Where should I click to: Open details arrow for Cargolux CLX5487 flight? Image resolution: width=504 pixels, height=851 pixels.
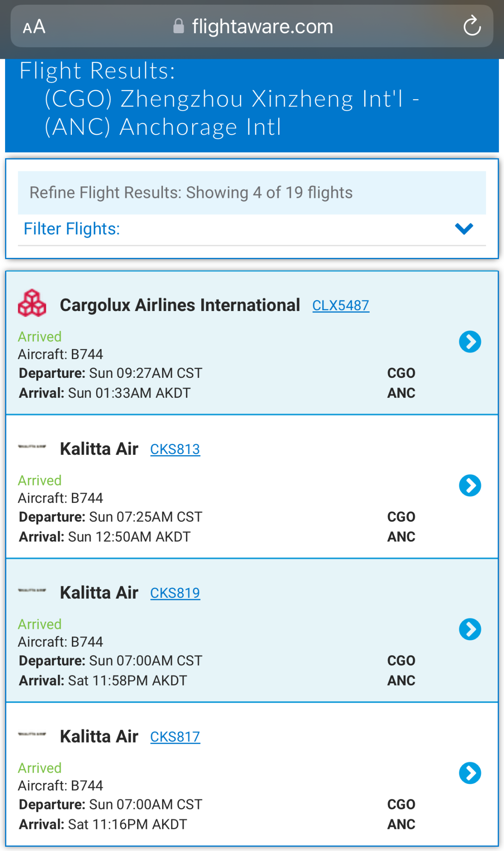(x=470, y=342)
